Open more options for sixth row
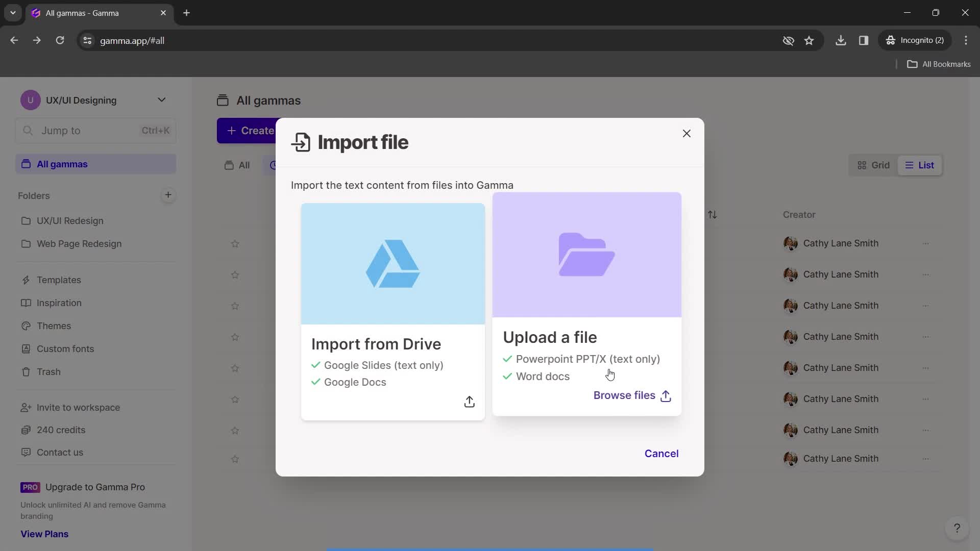This screenshot has height=551, width=980. tap(925, 399)
